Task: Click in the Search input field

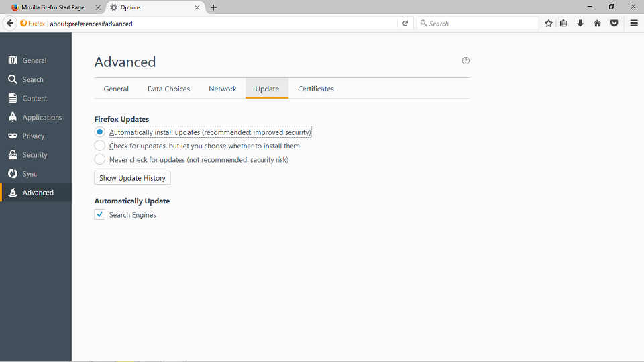Action: pyautogui.click(x=477, y=24)
